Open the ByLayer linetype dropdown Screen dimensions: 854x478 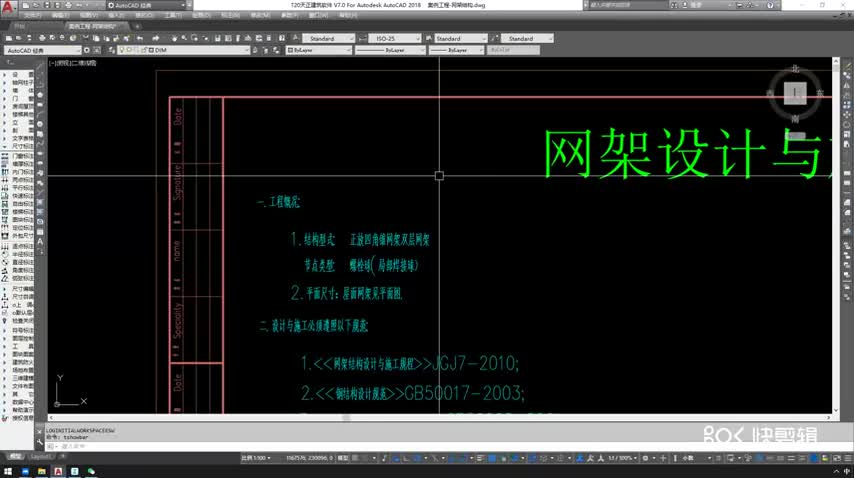coord(390,50)
